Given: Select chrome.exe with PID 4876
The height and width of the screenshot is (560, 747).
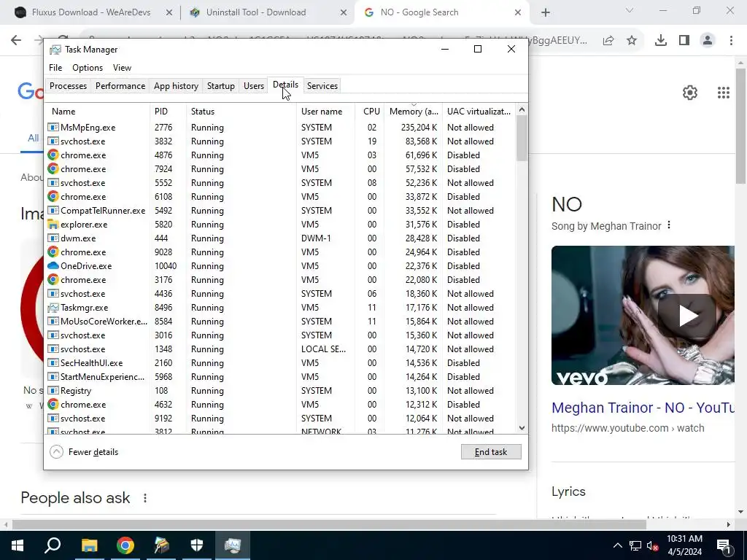Looking at the screenshot, I should tap(281, 155).
